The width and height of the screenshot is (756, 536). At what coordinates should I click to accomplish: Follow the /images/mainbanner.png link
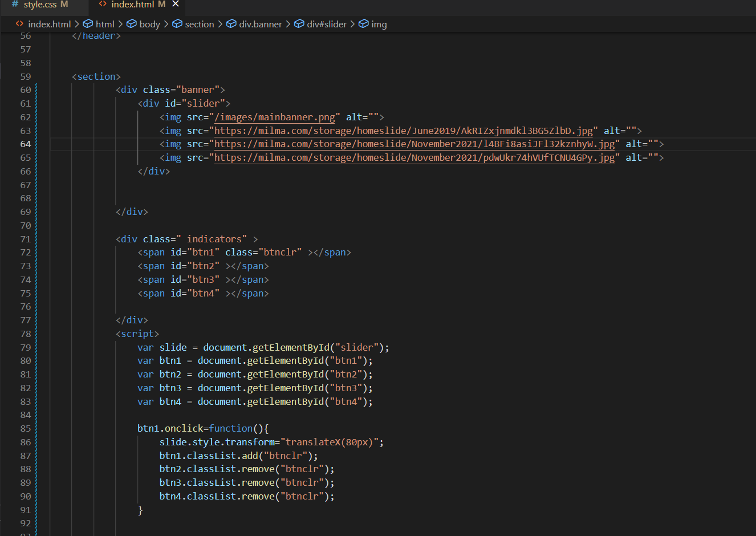(275, 117)
